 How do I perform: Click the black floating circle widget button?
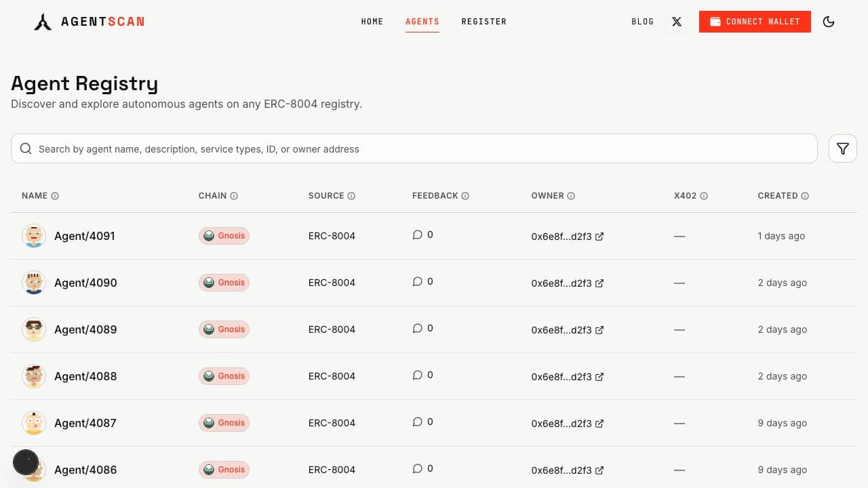click(26, 462)
